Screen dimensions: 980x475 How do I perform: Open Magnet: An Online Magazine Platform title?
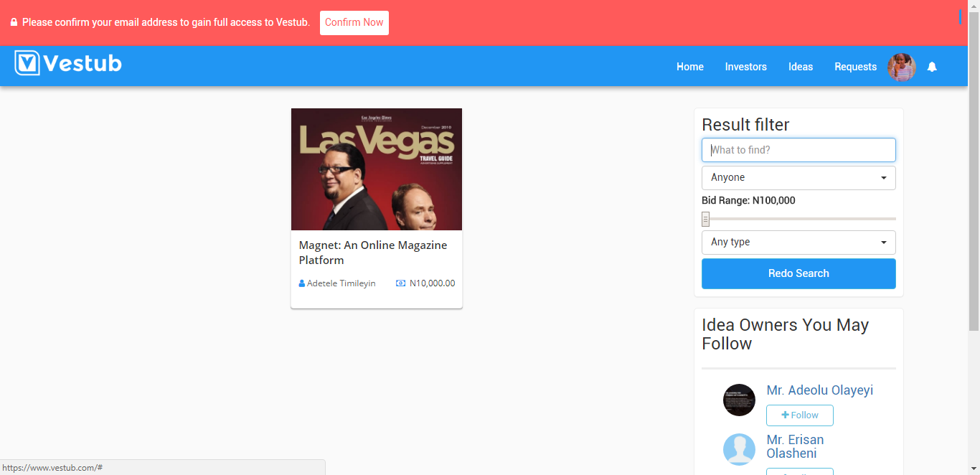point(373,253)
